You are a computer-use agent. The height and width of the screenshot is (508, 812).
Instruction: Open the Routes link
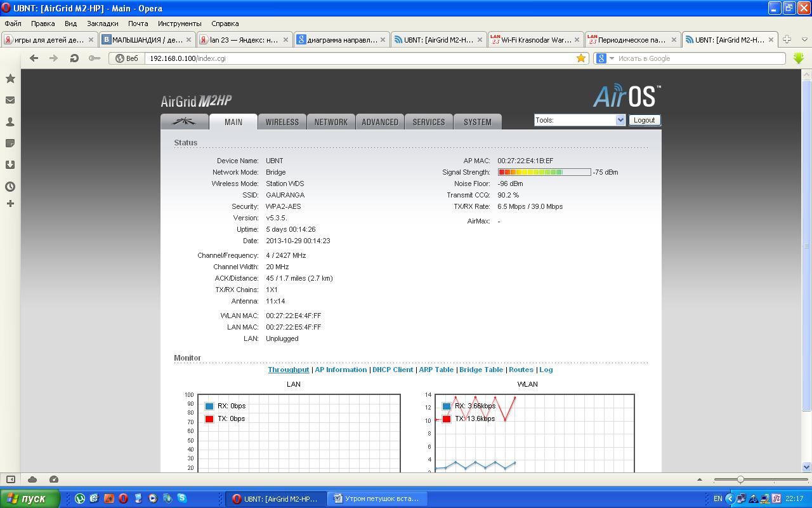click(x=521, y=370)
